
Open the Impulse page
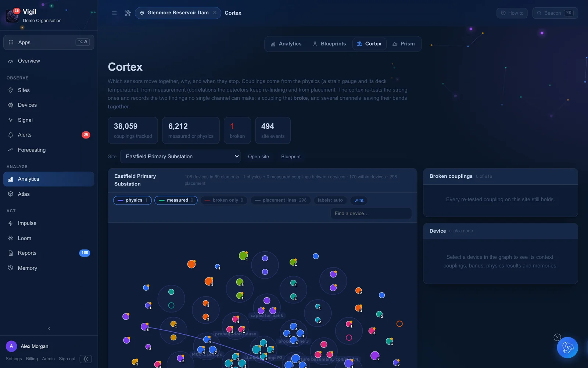49,223
